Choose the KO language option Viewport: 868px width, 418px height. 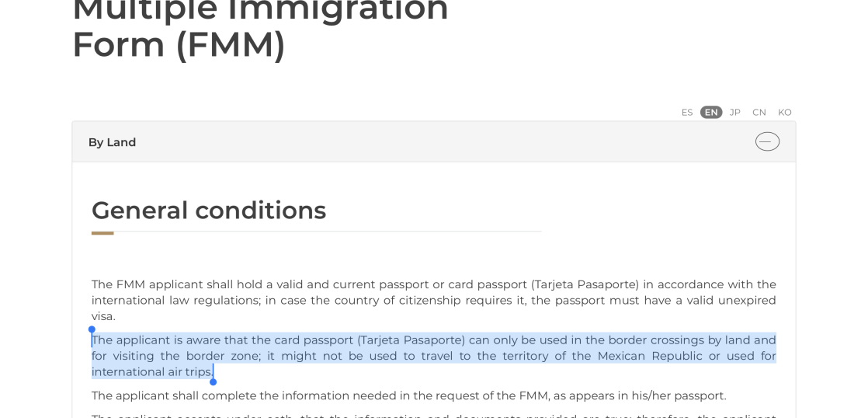[x=785, y=112]
